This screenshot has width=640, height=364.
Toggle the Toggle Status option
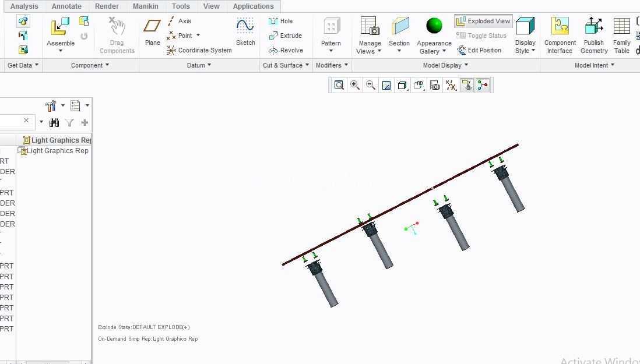pos(481,36)
